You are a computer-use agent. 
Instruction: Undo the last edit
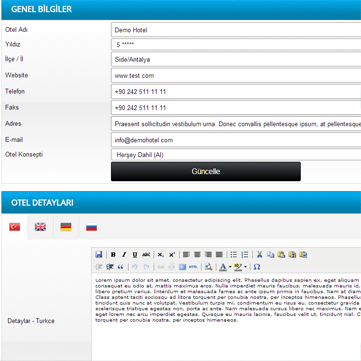(x=135, y=267)
